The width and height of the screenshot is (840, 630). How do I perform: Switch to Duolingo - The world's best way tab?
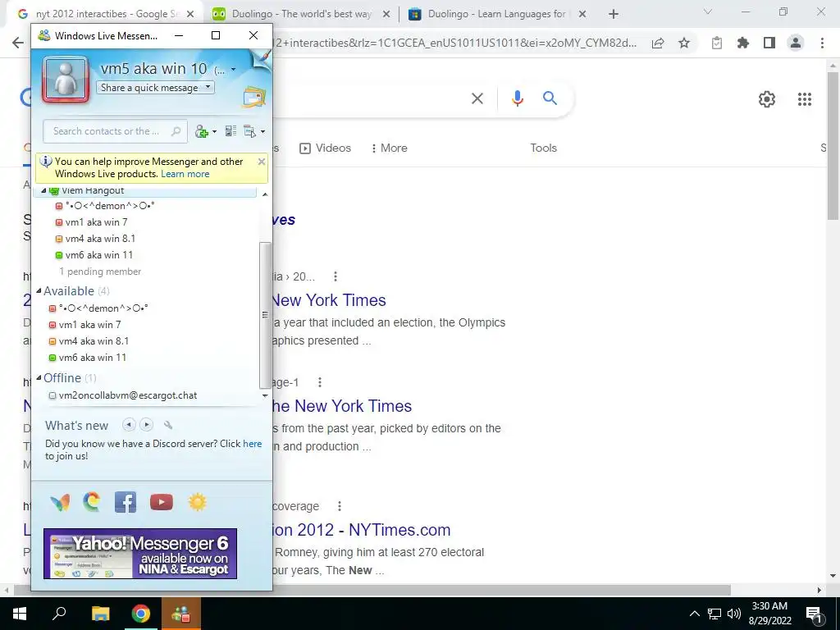pyautogui.click(x=300, y=14)
